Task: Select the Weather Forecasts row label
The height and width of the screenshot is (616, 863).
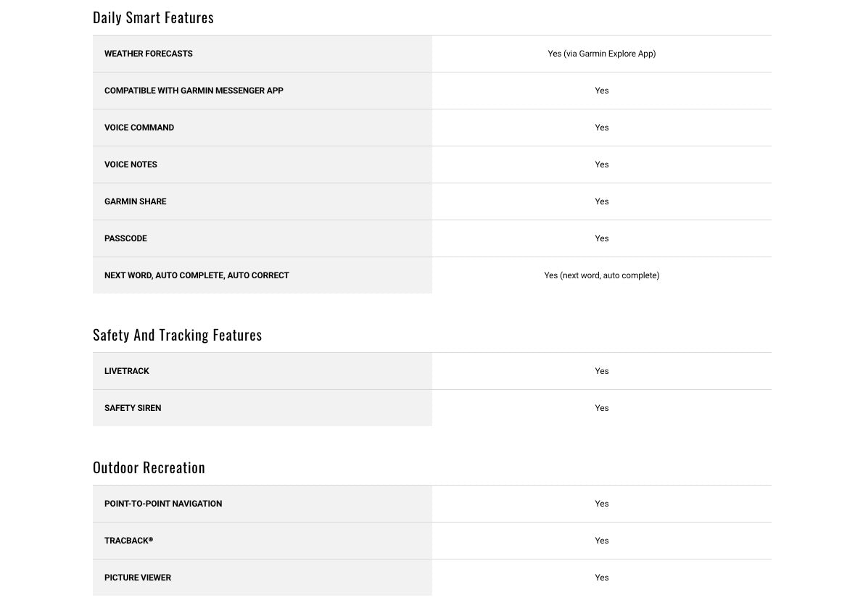Action: 148,54
